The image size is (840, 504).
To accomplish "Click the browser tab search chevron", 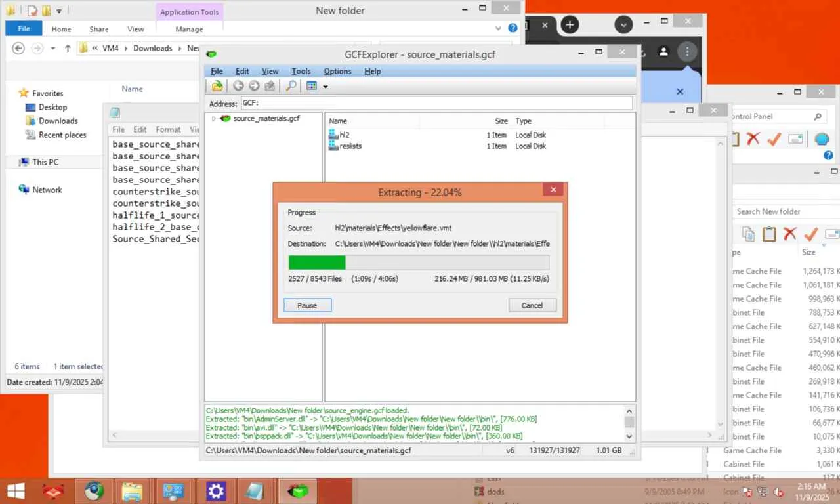I will click(623, 25).
